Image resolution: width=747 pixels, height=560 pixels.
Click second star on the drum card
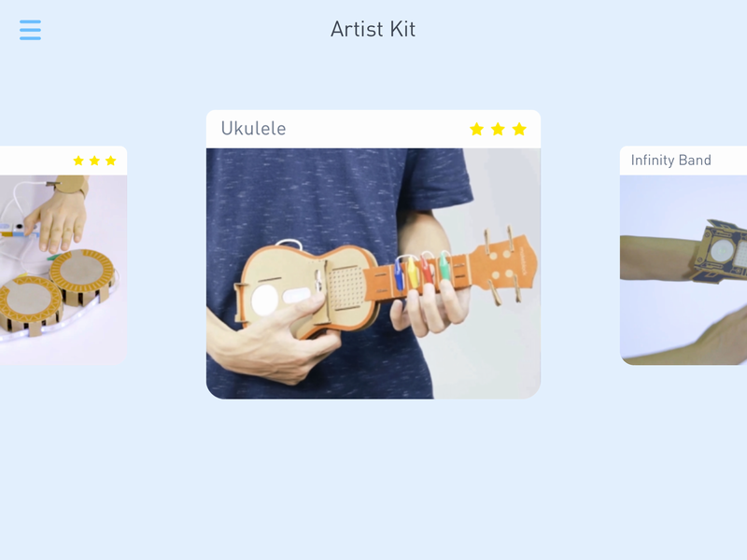pyautogui.click(x=95, y=161)
